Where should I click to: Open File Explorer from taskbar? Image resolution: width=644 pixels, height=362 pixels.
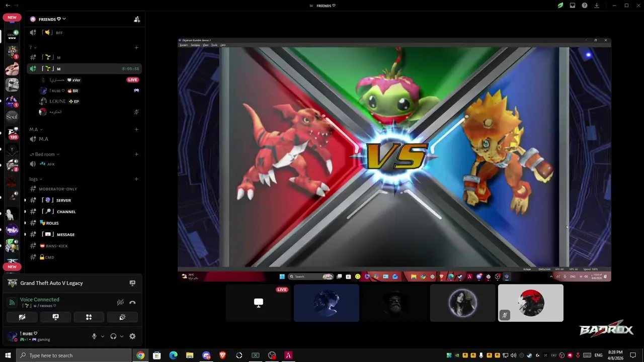[190, 355]
